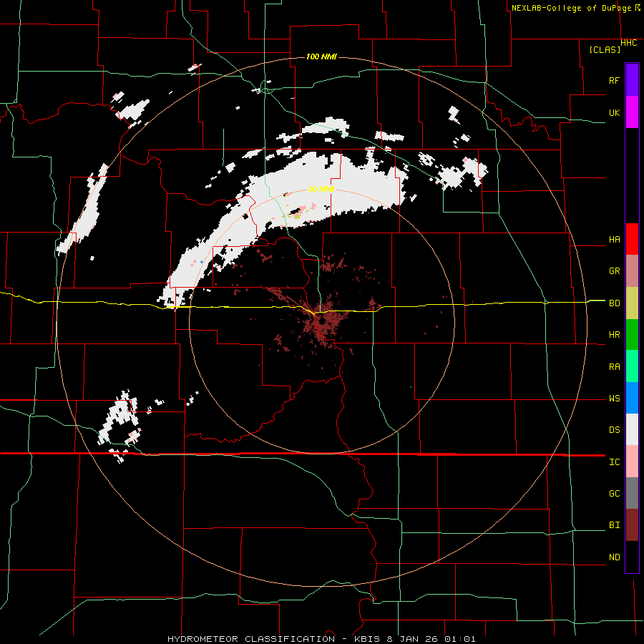Pick the RA mint-green legend swatch
Viewport: 644px width, 644px height.
[x=632, y=366]
